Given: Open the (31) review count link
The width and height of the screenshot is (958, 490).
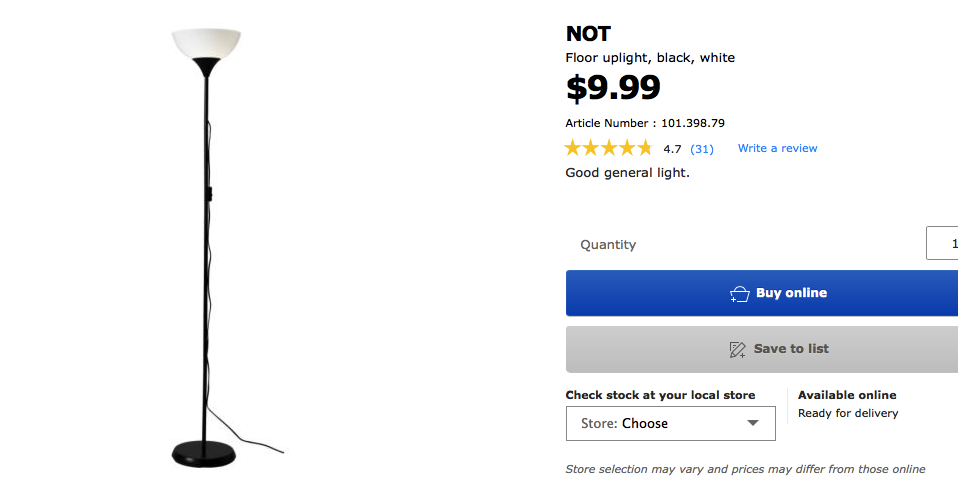Looking at the screenshot, I should [x=702, y=149].
